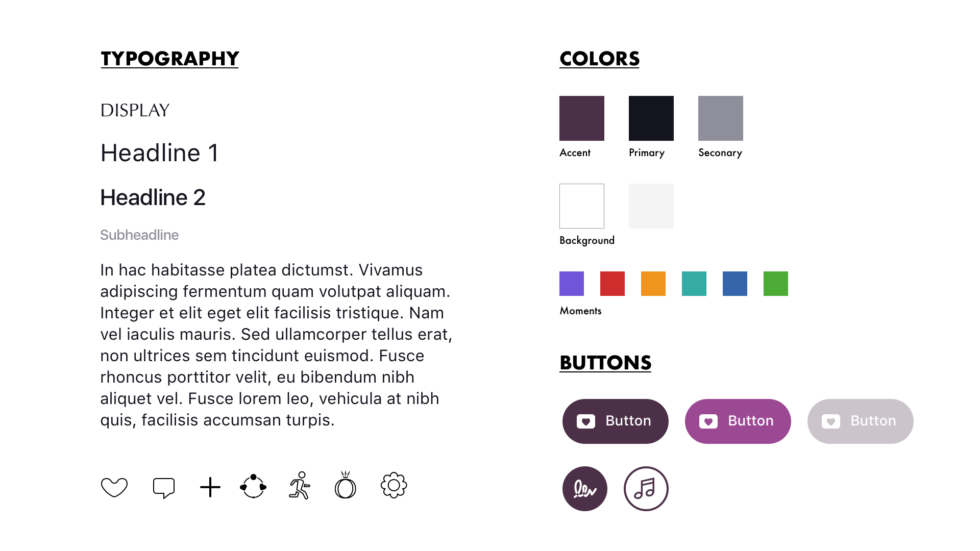
Task: Choose the orange Moments swatch
Action: click(x=653, y=284)
